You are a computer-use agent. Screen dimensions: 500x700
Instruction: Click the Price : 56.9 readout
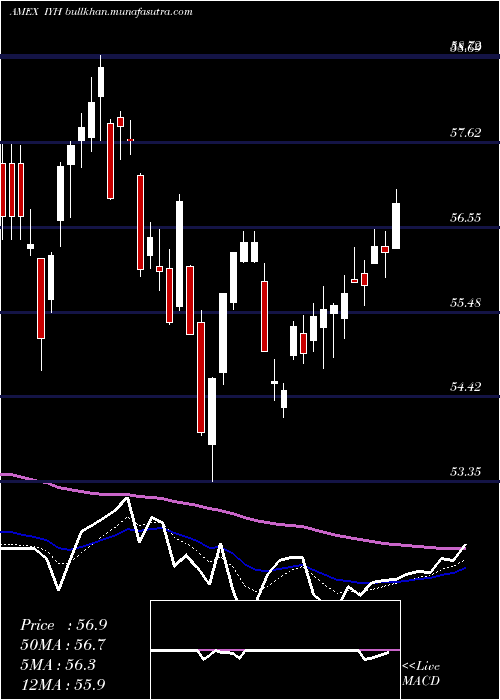point(64,625)
